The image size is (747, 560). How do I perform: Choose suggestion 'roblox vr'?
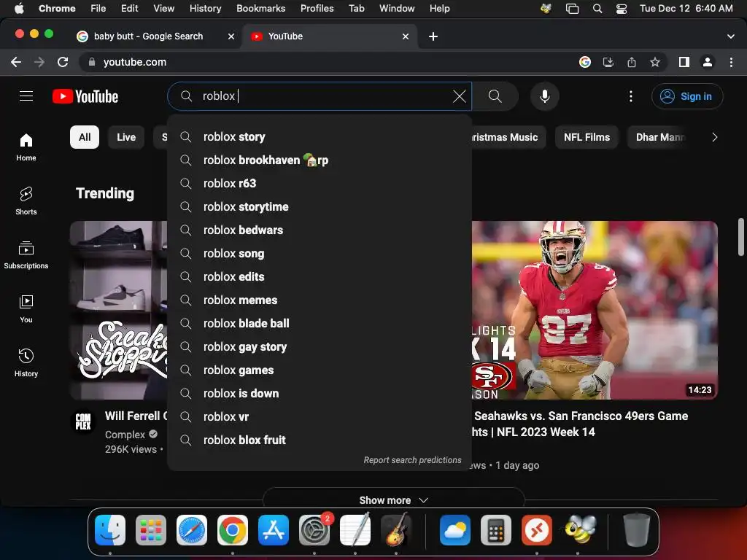320,416
